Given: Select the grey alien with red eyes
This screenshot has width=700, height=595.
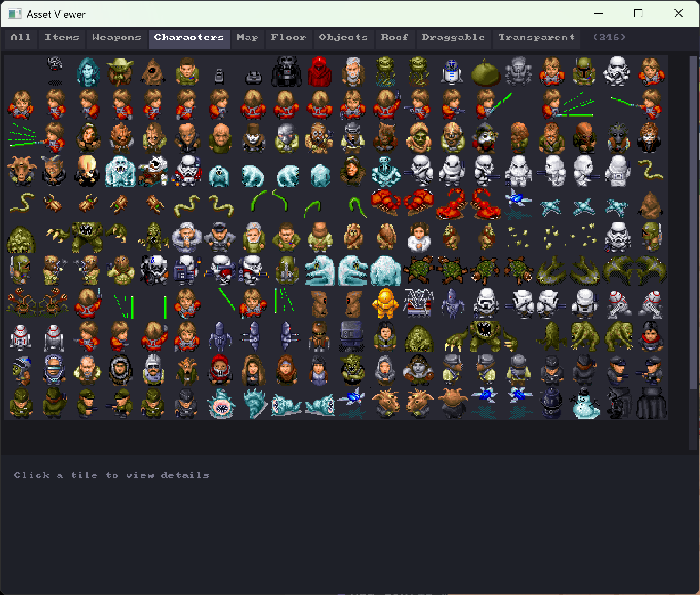Looking at the screenshot, I should coord(286,138).
